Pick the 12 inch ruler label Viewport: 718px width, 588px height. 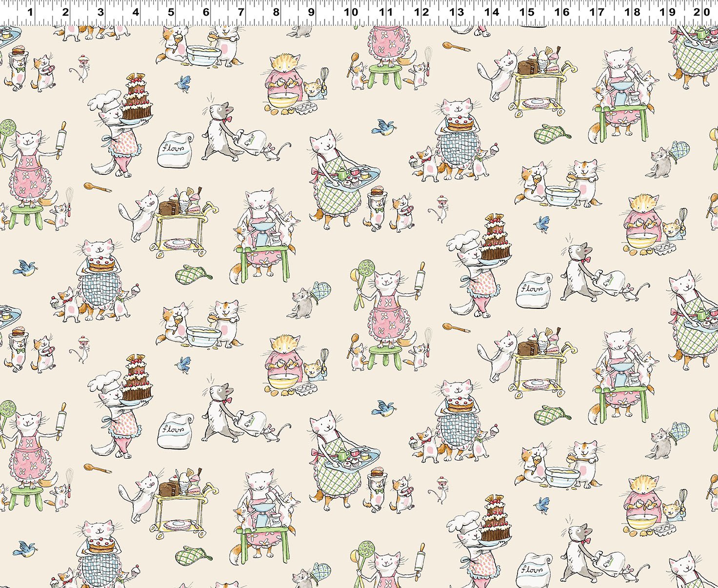click(x=421, y=12)
